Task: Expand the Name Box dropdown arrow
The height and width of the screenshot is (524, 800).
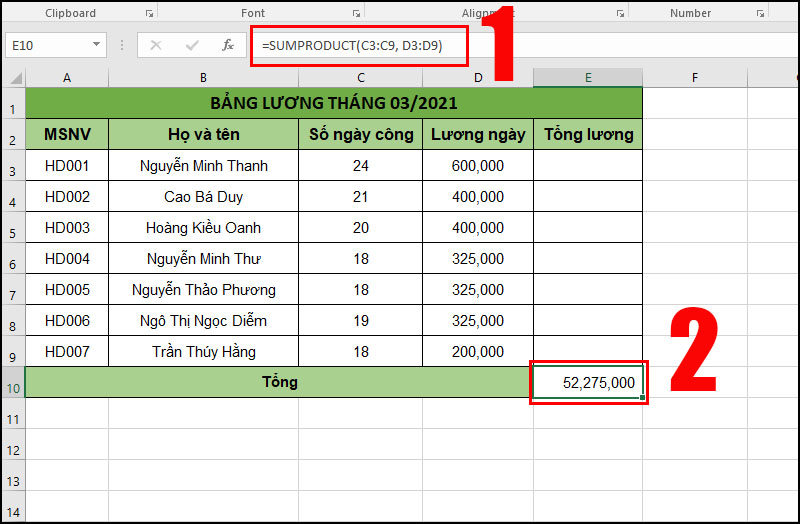Action: [96, 45]
